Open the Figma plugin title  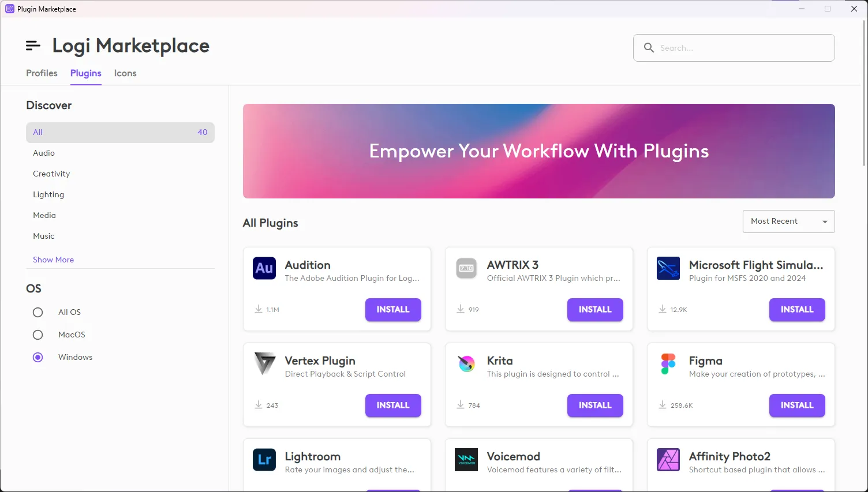(705, 360)
